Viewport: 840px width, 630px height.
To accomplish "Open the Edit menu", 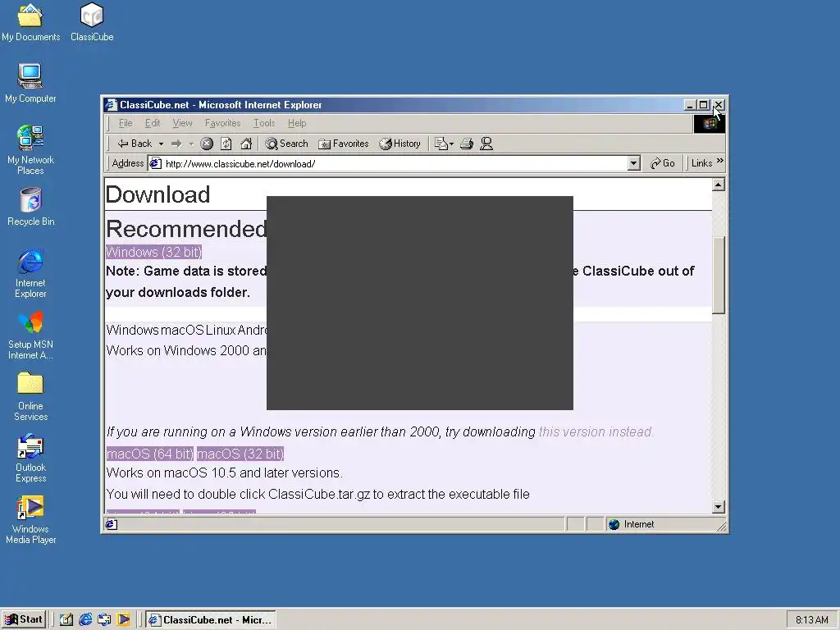I will pyautogui.click(x=153, y=123).
